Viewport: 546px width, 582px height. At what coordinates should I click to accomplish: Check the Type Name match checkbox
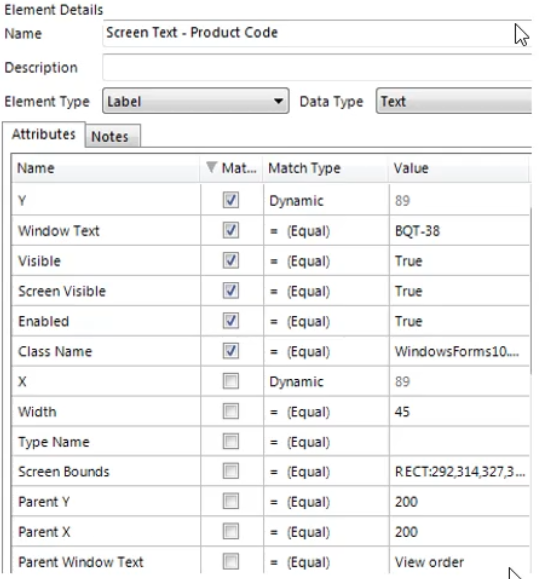click(231, 441)
